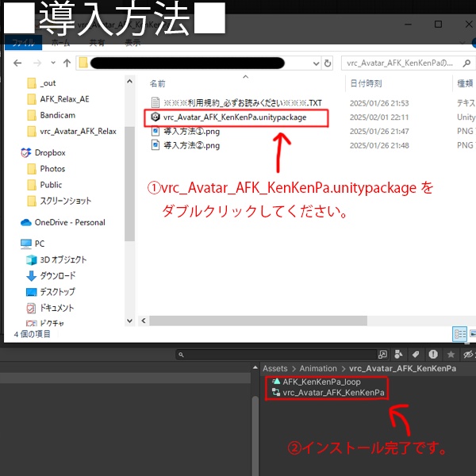
Task: Open Unity search by import log type
Action: [433, 355]
